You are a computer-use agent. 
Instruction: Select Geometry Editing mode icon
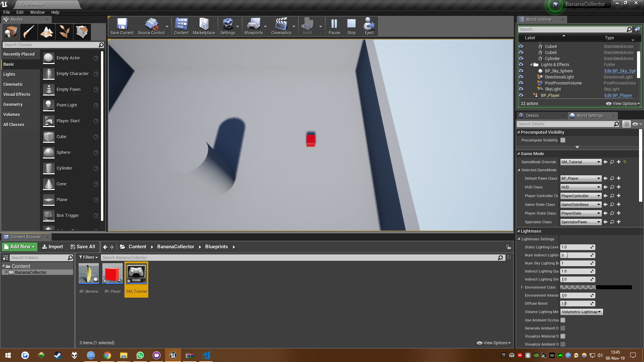coord(82,32)
